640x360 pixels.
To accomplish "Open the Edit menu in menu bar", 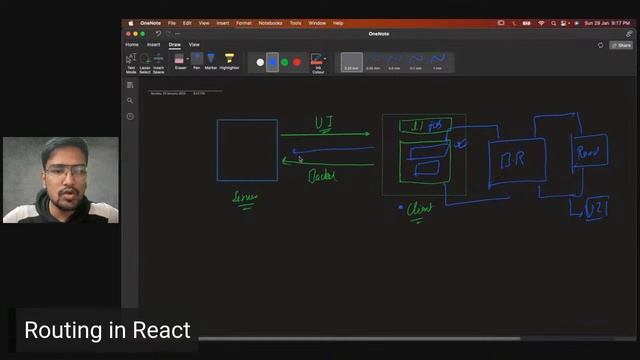I will 187,23.
